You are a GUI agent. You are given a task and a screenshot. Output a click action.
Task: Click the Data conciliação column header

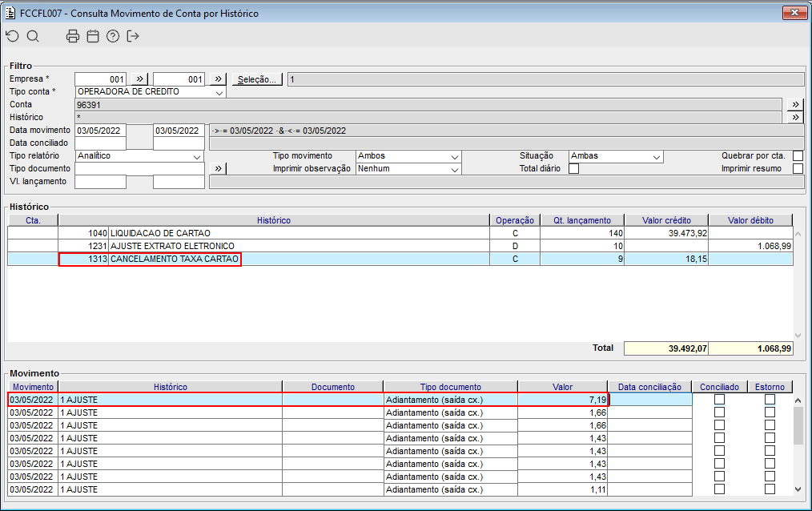point(649,387)
